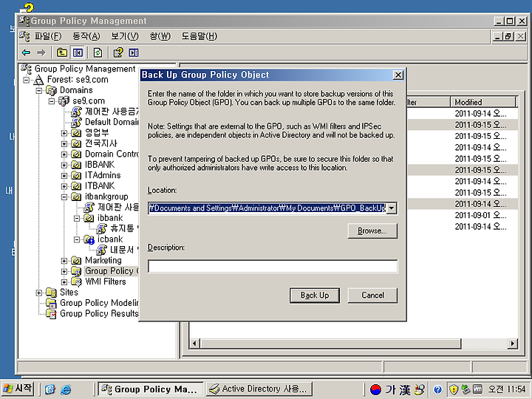
Task: Select the Default Domain policy link icon
Action: pos(76,122)
